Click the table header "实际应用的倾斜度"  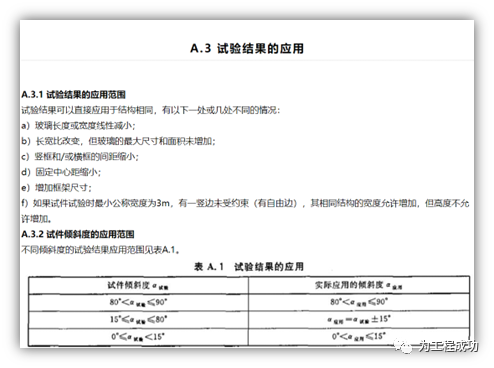359,286
